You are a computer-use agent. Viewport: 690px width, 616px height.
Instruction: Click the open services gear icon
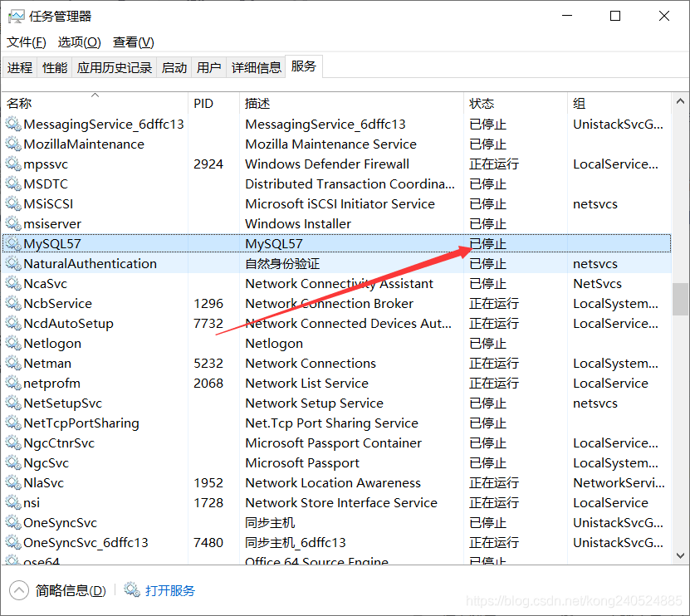132,590
